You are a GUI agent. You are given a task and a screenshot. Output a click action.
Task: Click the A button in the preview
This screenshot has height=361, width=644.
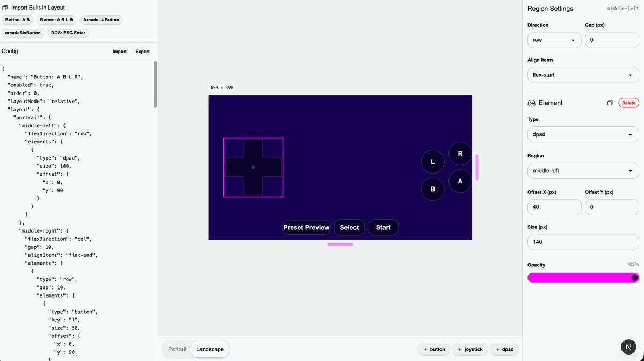(x=460, y=181)
